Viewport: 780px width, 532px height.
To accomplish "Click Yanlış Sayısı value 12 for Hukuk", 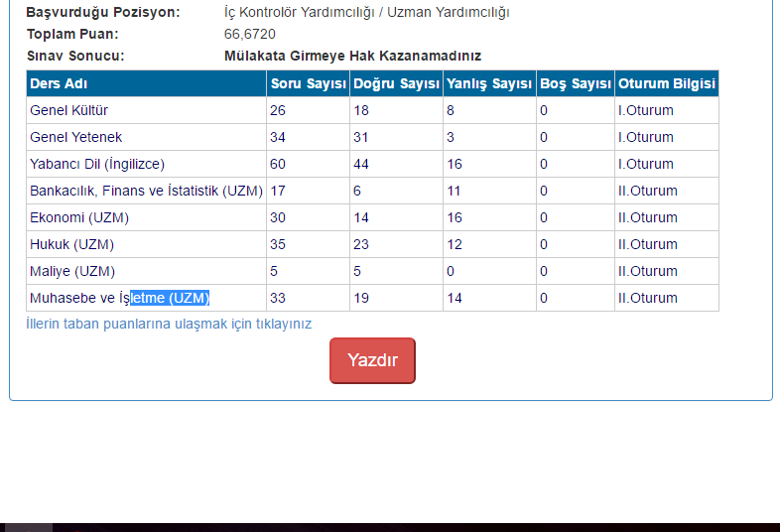I will 455,245.
